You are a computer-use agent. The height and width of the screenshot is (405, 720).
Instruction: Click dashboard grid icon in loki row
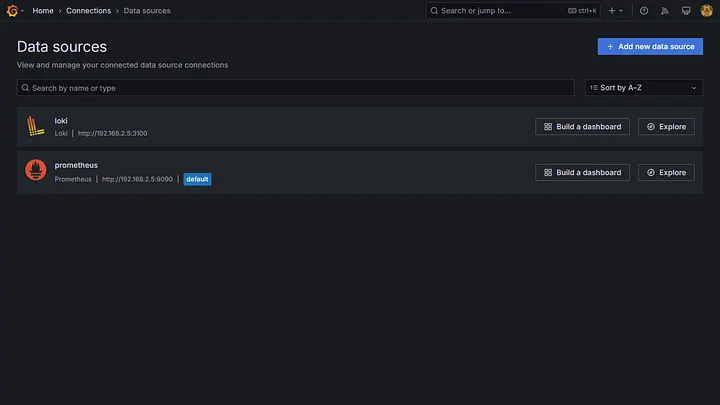548,127
